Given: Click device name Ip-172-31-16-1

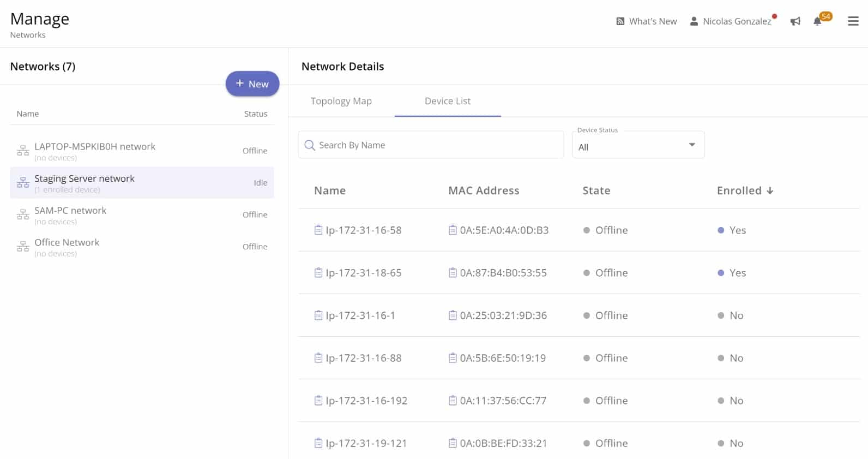Looking at the screenshot, I should (x=360, y=315).
